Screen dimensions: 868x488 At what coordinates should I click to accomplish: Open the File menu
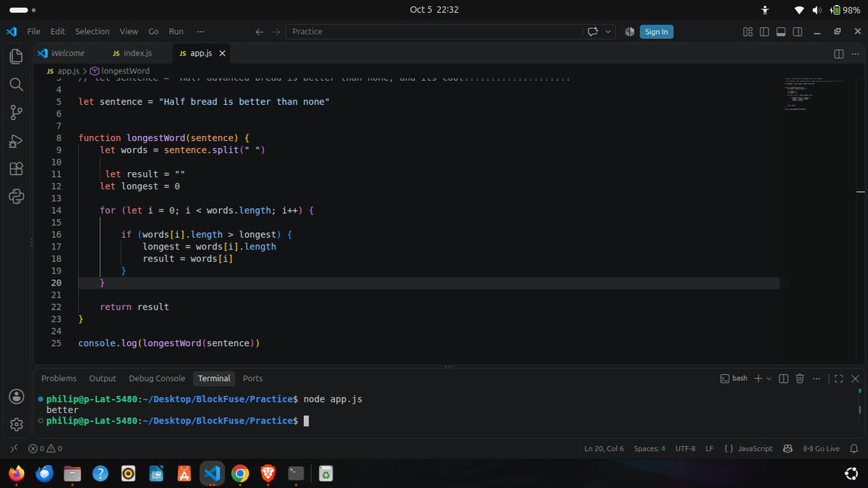click(34, 32)
